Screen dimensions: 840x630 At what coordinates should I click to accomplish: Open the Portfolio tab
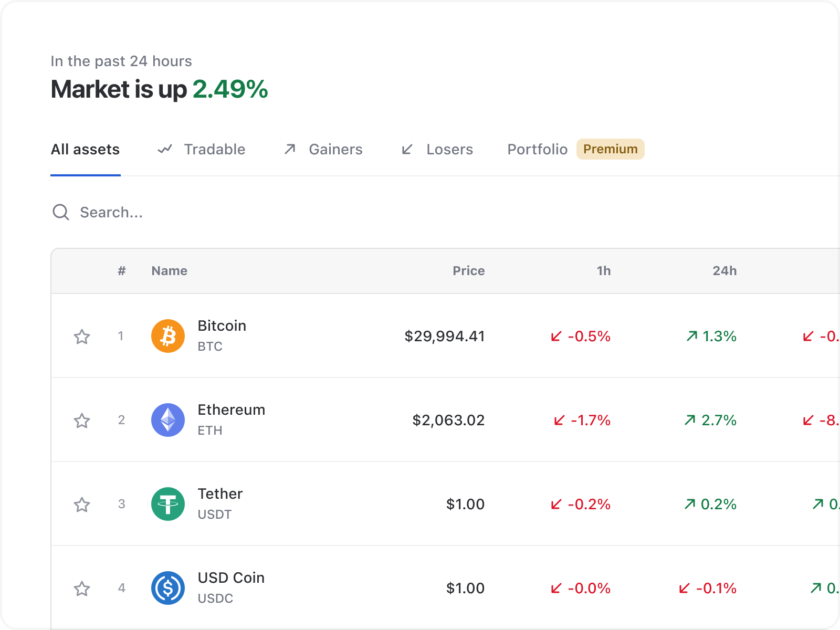(537, 149)
